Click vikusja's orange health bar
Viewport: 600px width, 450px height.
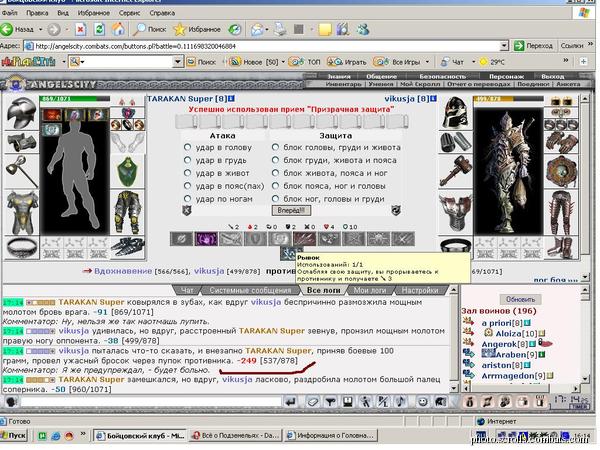509,99
